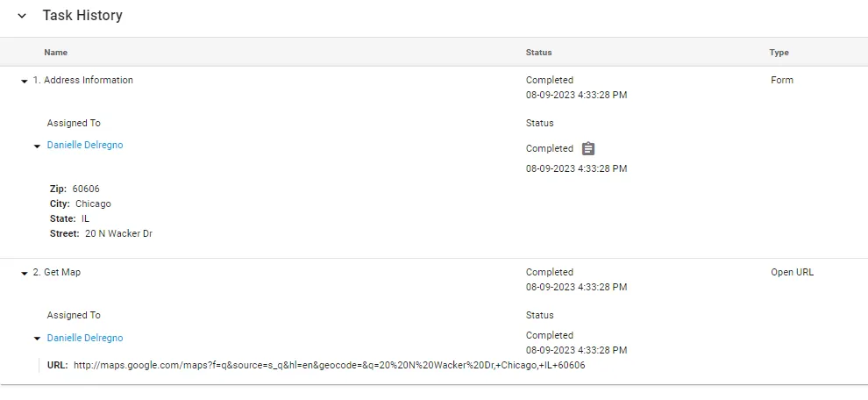Click the Street value '20 N Wacker Dr'
The image size is (868, 400).
[118, 233]
